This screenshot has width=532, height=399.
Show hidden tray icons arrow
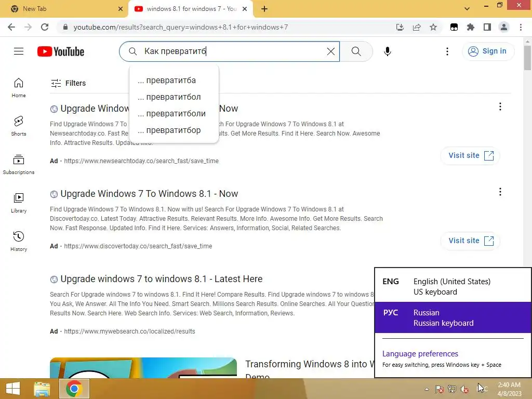pos(427,389)
